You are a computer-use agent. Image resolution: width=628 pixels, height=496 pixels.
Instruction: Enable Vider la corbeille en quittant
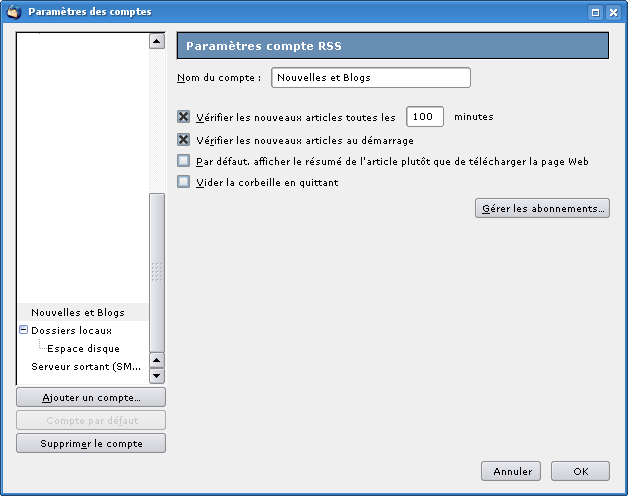click(183, 182)
